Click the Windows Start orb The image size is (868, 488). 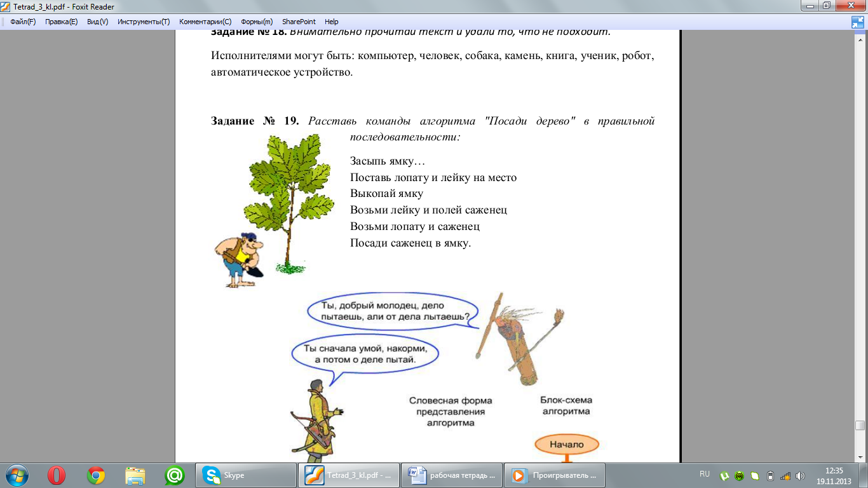click(x=17, y=475)
